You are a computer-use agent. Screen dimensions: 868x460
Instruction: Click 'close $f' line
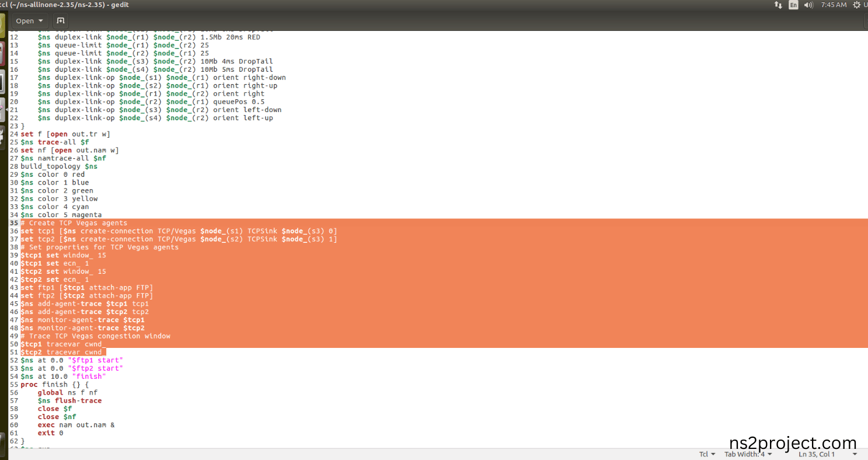(x=55, y=409)
